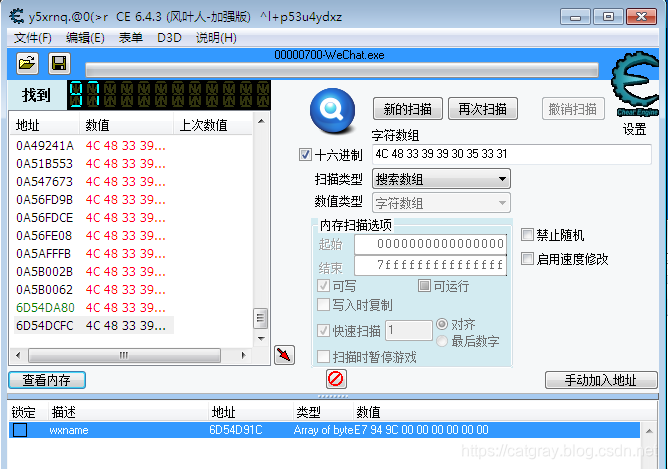Click the 数值 results column header
The height and width of the screenshot is (469, 668).
[x=127, y=125]
